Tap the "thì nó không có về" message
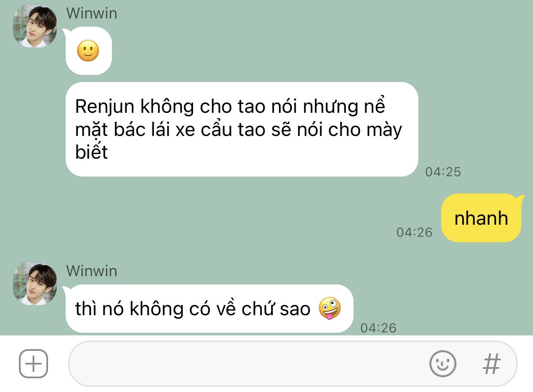Screen dimensions: 533x392 point(209,308)
